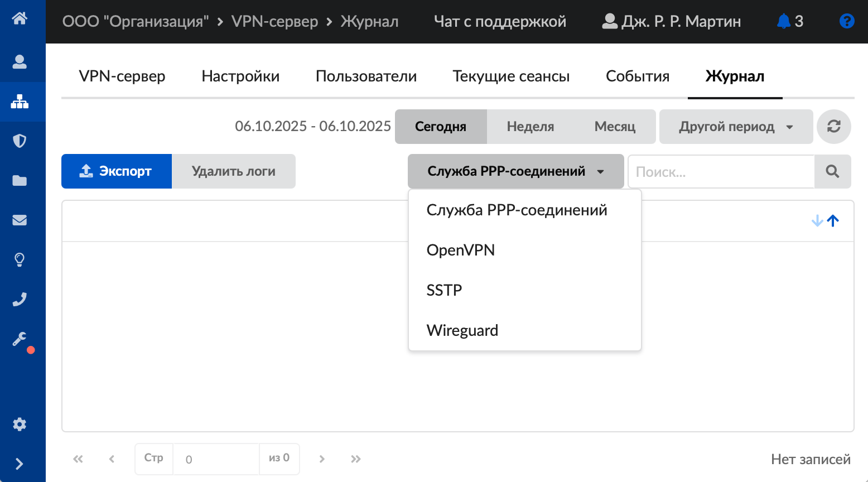This screenshot has width=868, height=482.
Task: Open the folder icon in sidebar
Action: click(x=20, y=180)
